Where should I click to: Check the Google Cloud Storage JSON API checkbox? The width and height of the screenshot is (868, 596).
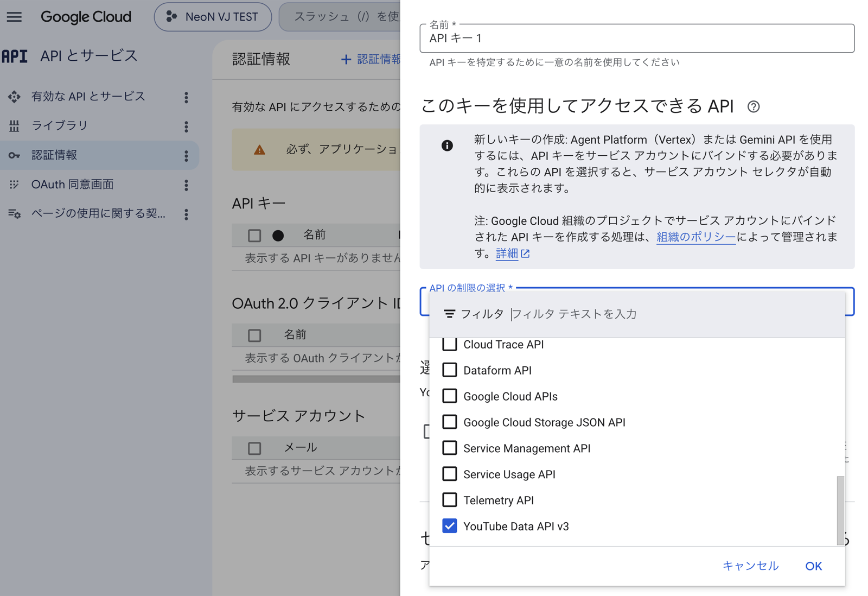(449, 422)
